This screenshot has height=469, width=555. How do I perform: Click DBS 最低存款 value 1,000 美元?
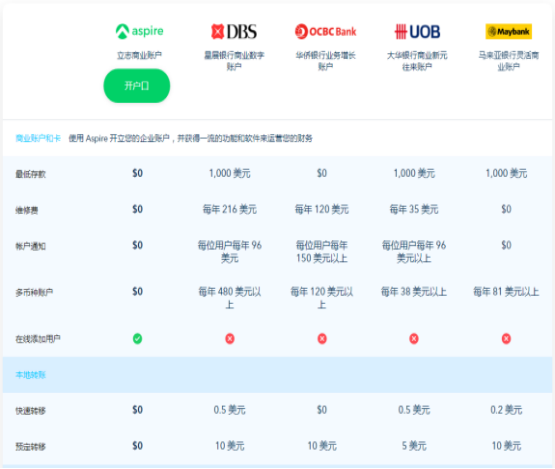pyautogui.click(x=230, y=173)
